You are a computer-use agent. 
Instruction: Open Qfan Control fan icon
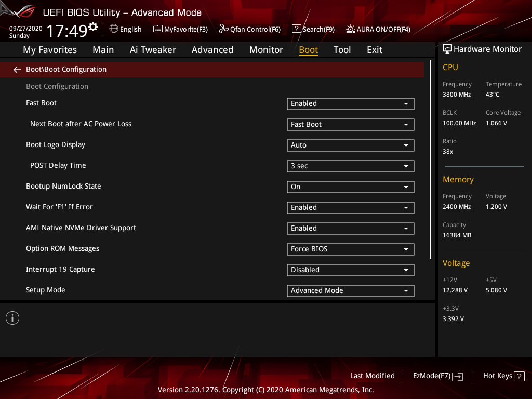click(x=223, y=29)
